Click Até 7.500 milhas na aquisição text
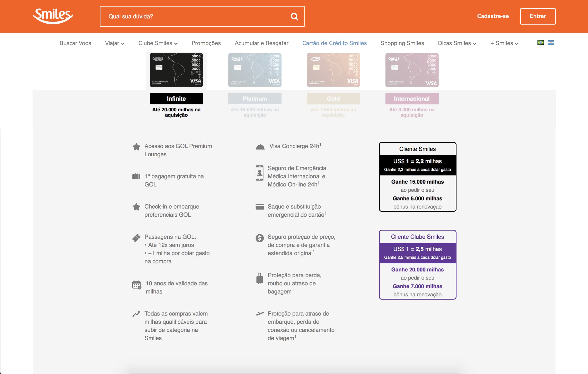 coord(333,112)
